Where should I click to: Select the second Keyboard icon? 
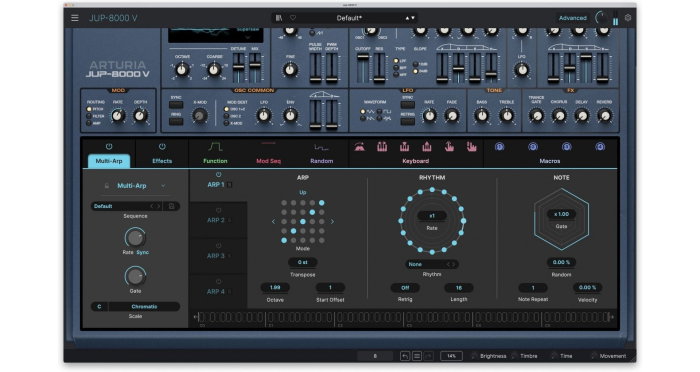coord(382,146)
